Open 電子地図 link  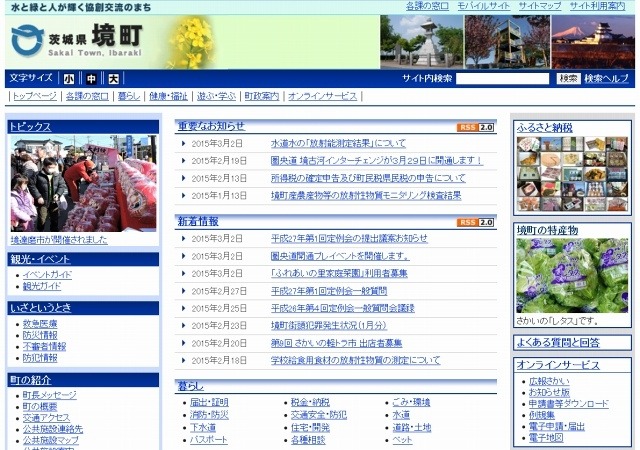(546, 439)
